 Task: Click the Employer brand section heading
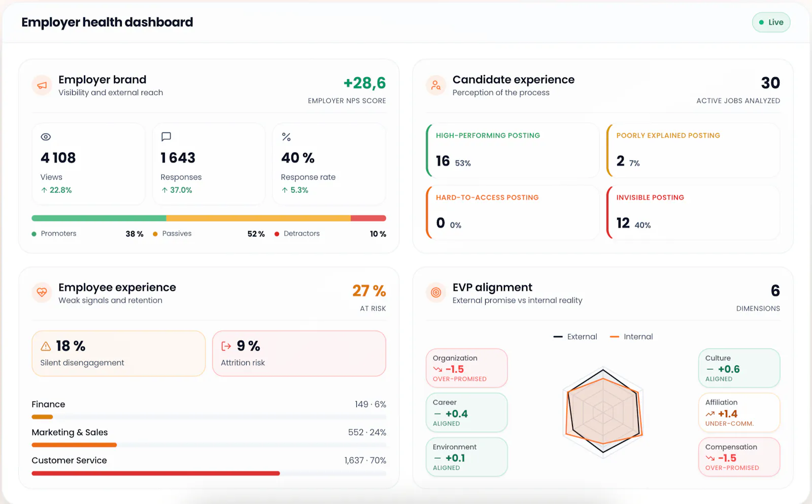[x=103, y=80]
